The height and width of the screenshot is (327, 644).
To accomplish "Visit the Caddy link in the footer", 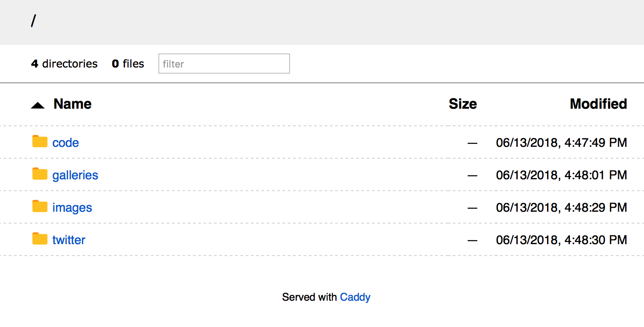I will coord(355,297).
